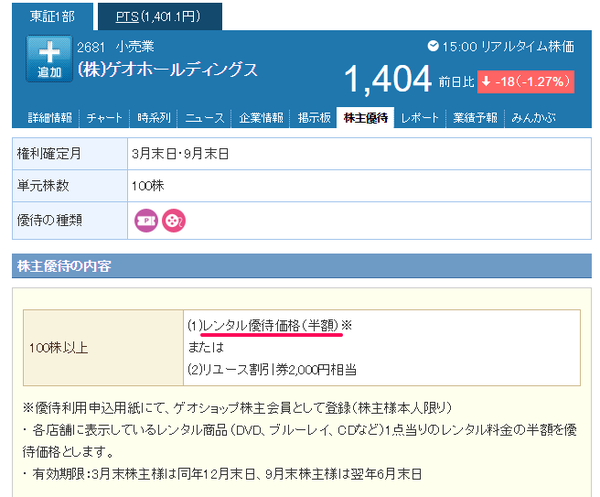Click the 小売業 sector label
The height and width of the screenshot is (497, 600).
click(135, 47)
